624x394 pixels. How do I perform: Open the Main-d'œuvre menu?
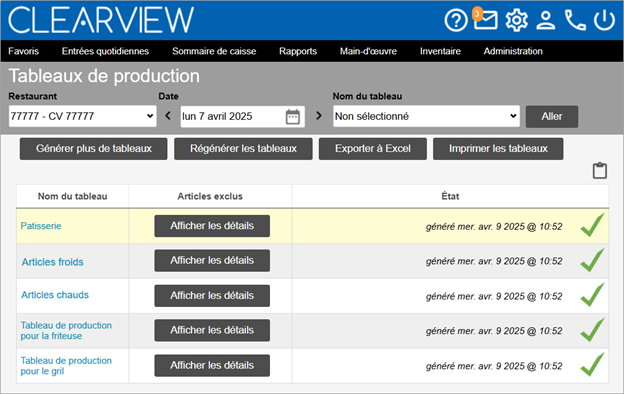[x=368, y=51]
